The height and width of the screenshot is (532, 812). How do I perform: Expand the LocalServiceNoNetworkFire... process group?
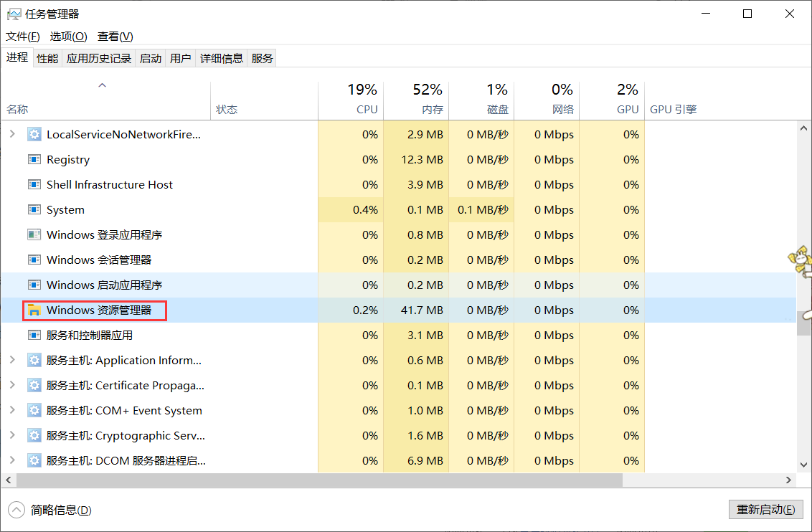pos(12,134)
